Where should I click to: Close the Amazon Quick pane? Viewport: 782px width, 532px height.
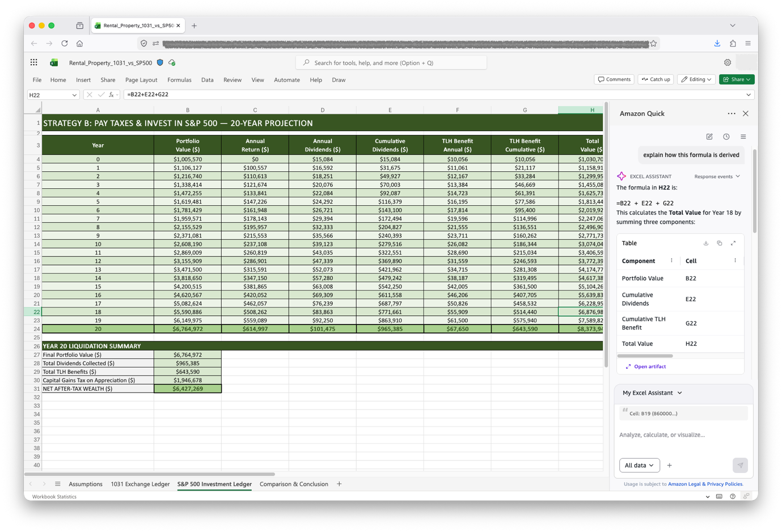746,113
